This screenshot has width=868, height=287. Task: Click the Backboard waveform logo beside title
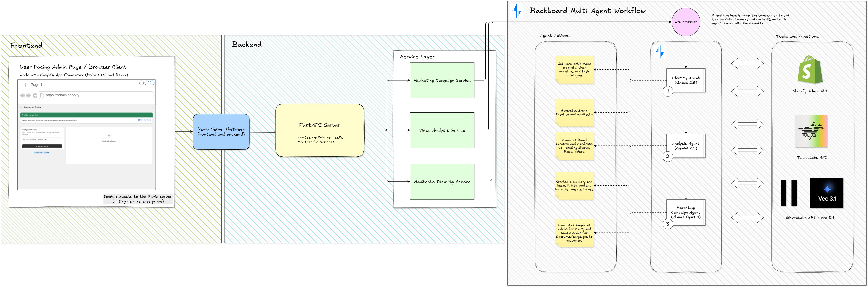click(517, 11)
